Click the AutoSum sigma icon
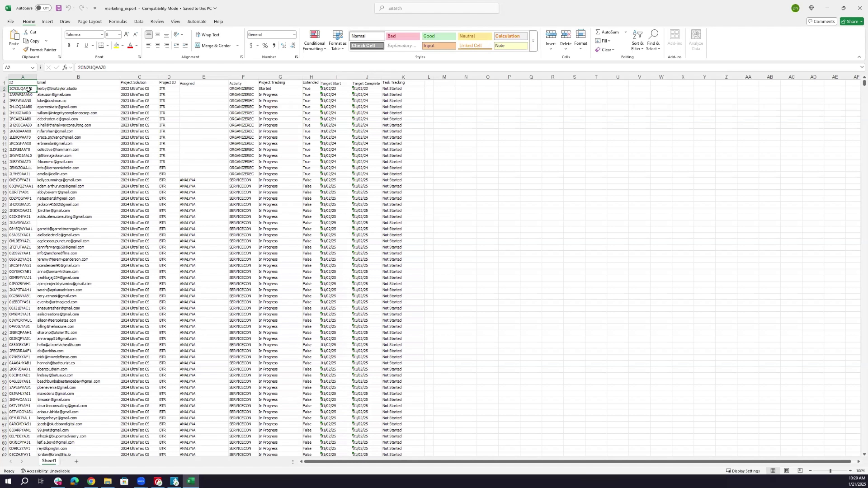This screenshot has width=868, height=488. pyautogui.click(x=598, y=32)
